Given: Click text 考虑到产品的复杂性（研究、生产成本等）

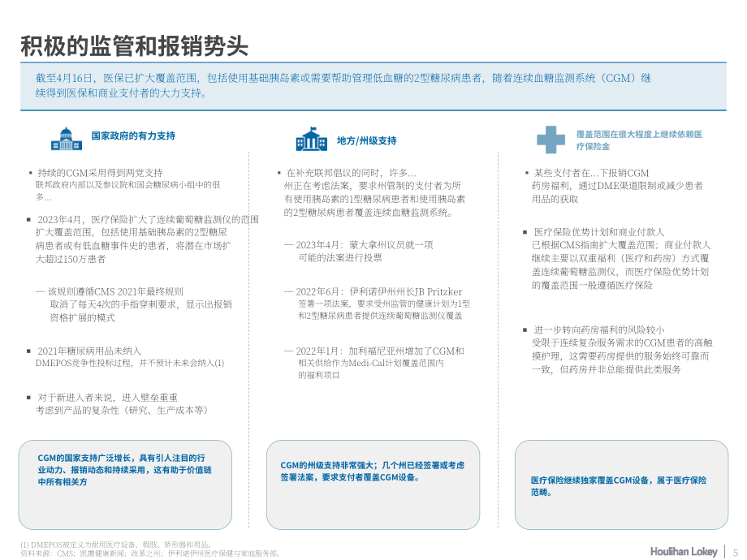Looking at the screenshot, I should tap(122, 410).
